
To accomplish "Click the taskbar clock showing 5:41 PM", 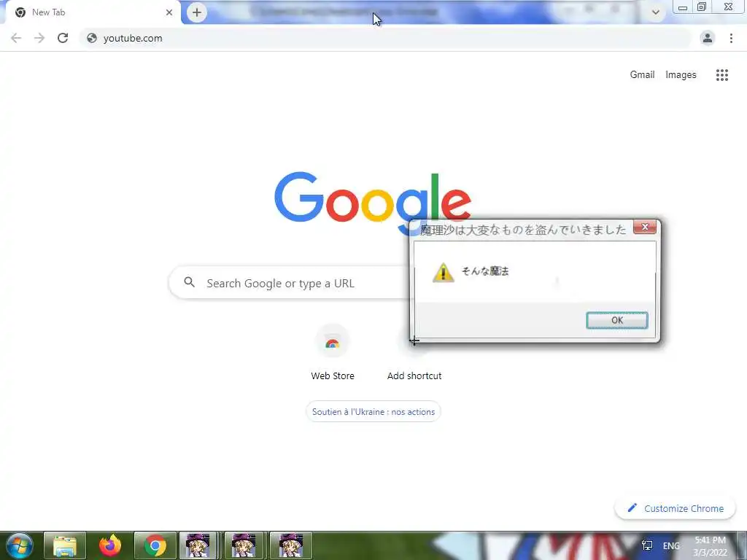I will pyautogui.click(x=710, y=546).
